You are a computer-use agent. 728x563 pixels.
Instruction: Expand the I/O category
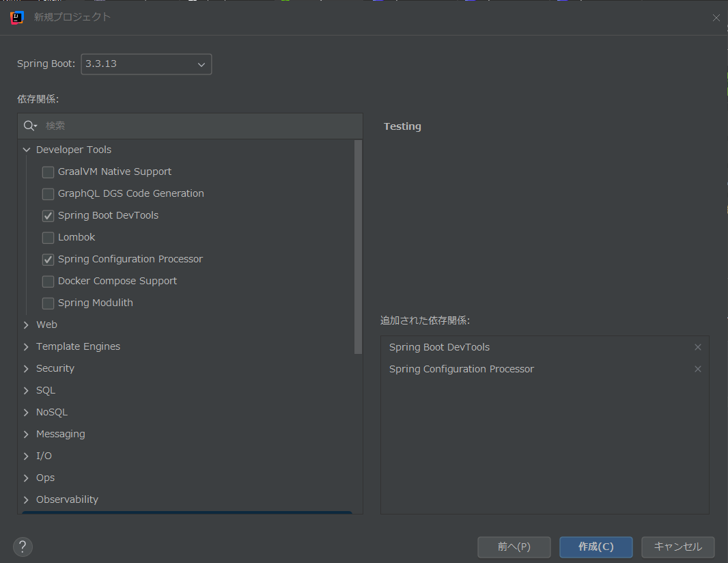[x=27, y=456]
